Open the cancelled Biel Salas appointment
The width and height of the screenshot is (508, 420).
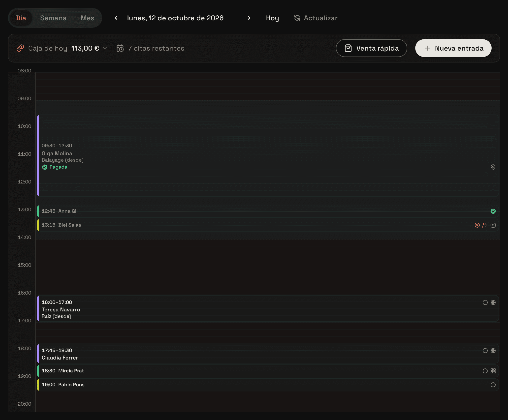[268, 225]
